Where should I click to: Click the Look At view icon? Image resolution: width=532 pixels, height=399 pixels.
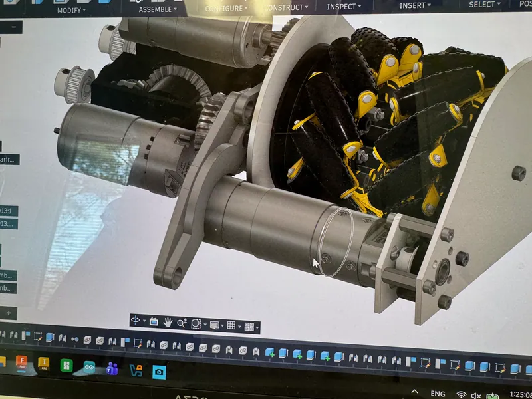154,321
